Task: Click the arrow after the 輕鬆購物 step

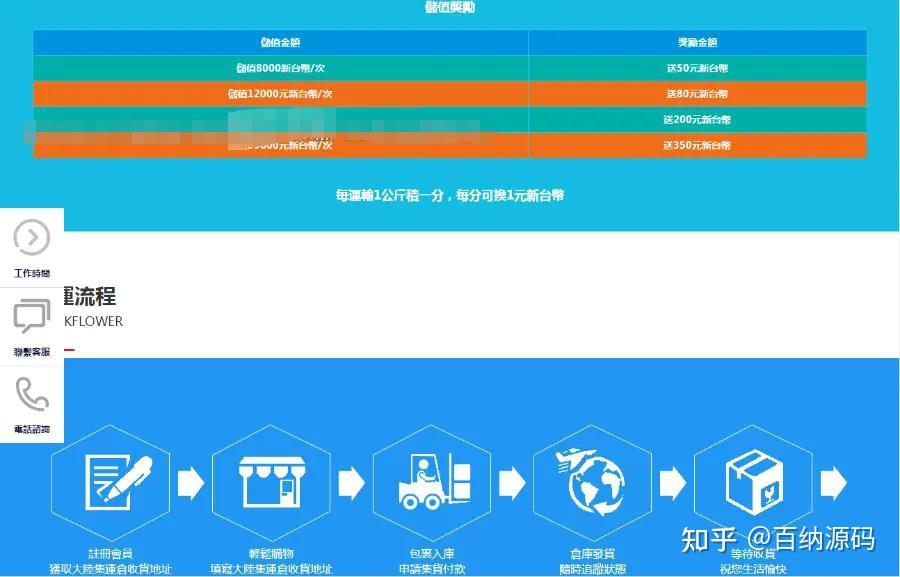Action: (x=351, y=483)
